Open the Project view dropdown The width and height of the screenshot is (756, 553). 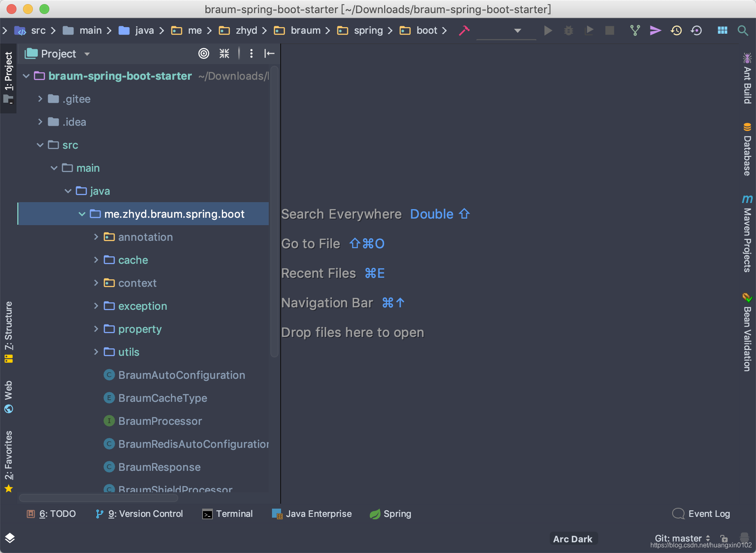(87, 54)
